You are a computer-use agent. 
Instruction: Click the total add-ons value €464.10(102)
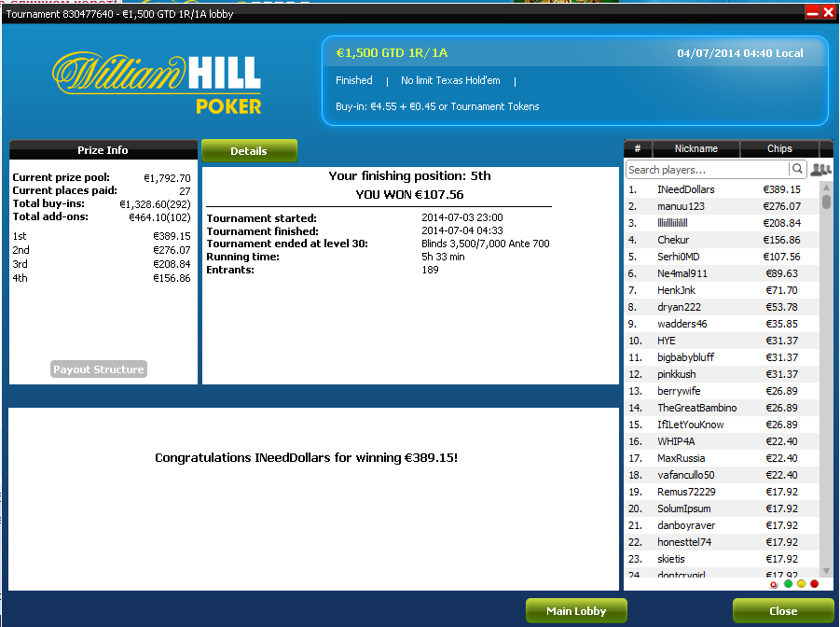pyautogui.click(x=159, y=217)
